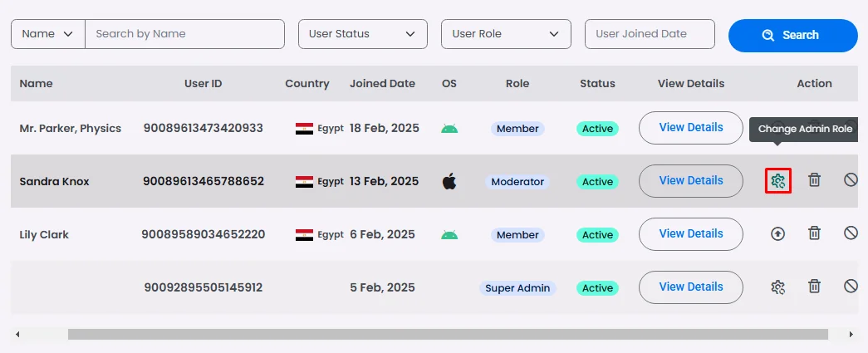Click the User Joined Date field
The width and height of the screenshot is (868, 353).
[650, 34]
